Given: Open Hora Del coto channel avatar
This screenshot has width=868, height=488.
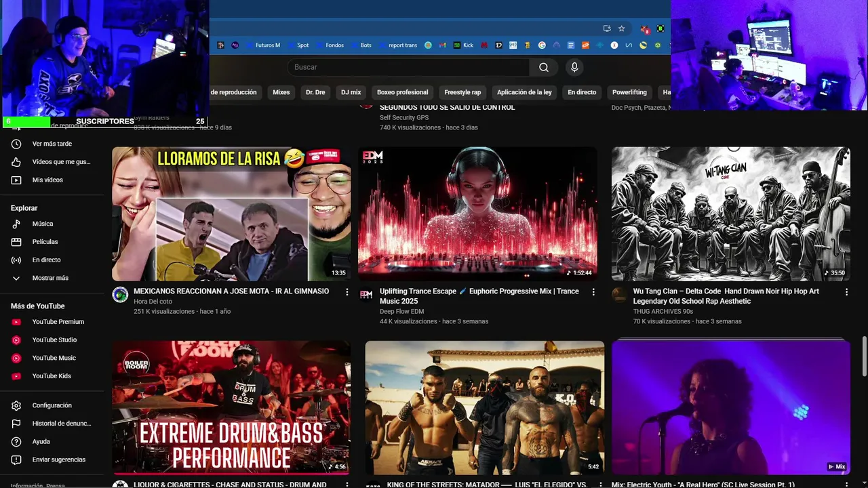Looking at the screenshot, I should pos(120,294).
